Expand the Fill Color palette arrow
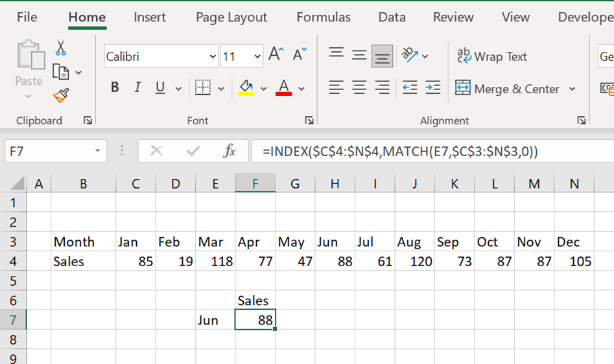This screenshot has height=364, width=614. tap(263, 89)
